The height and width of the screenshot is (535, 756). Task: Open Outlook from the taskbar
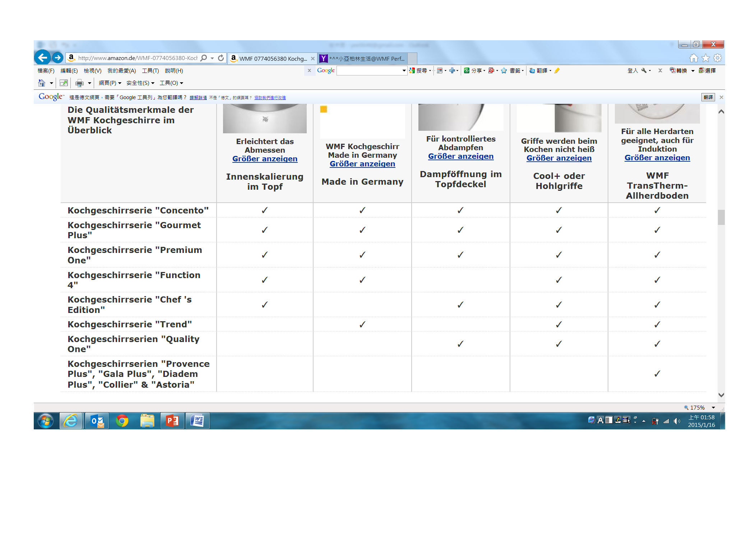(x=97, y=421)
